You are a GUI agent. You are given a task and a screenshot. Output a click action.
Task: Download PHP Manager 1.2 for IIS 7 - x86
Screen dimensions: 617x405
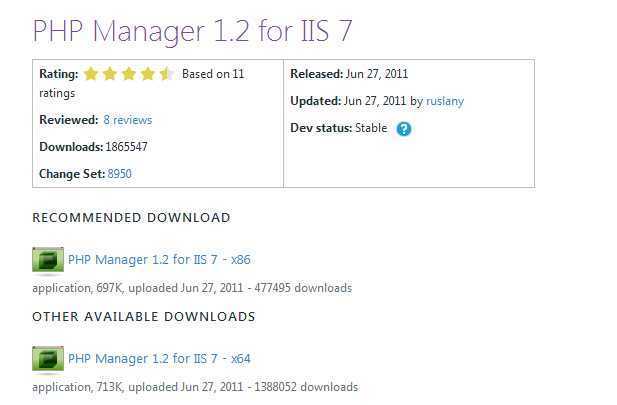coord(159,260)
